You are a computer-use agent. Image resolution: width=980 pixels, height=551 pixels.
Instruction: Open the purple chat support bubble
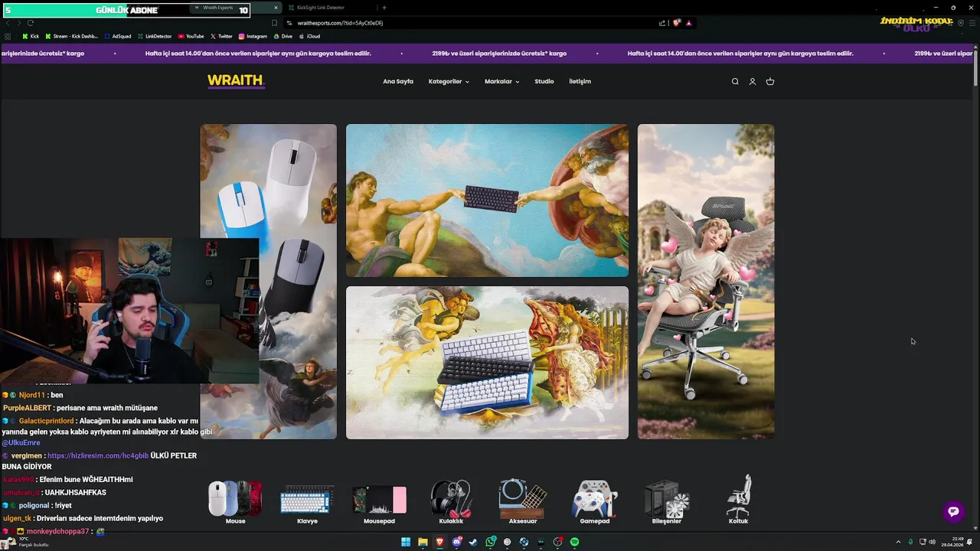(953, 512)
